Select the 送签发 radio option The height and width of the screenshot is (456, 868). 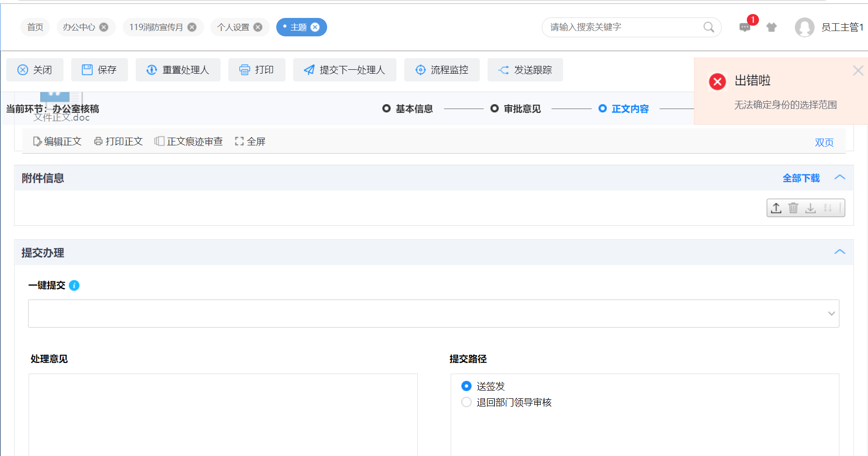(x=466, y=386)
